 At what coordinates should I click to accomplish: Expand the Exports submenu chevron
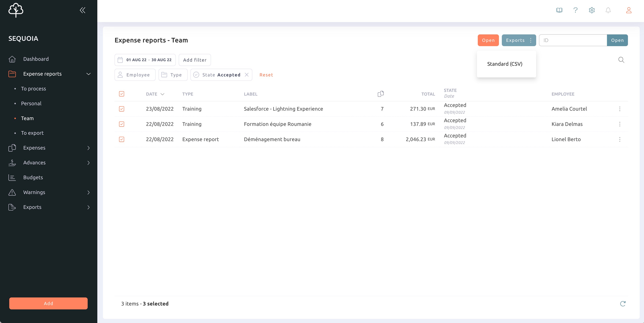click(88, 207)
